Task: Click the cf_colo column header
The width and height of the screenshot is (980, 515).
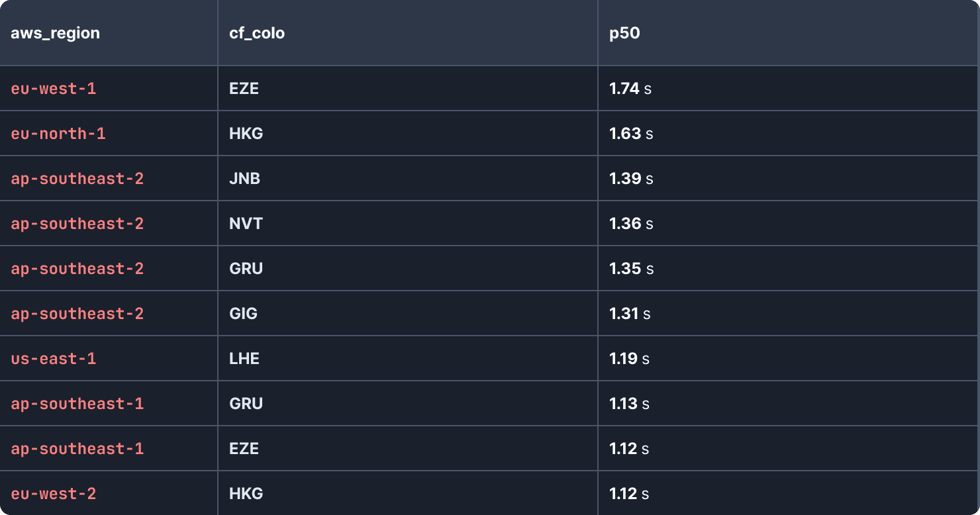Action: (x=257, y=33)
